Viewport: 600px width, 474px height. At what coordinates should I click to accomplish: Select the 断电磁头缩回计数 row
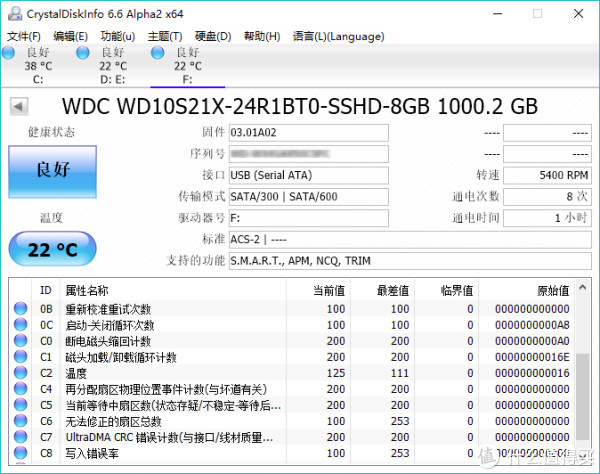292,340
